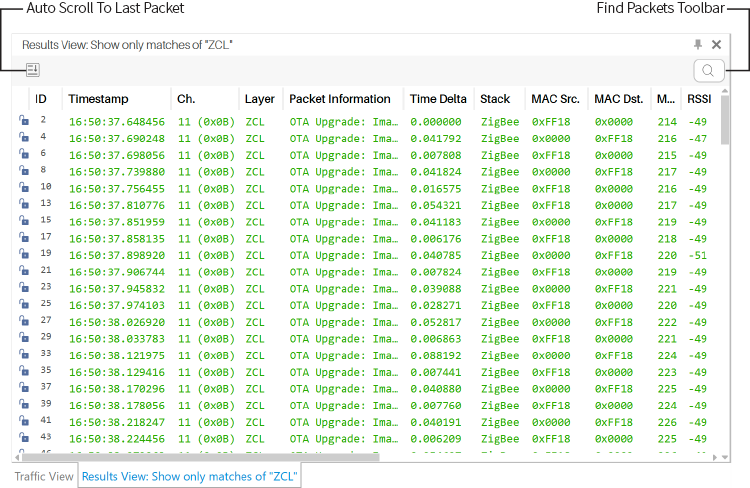This screenshot has width=750, height=488.
Task: Click the vertical scrollbar up arrow
Action: click(x=725, y=91)
